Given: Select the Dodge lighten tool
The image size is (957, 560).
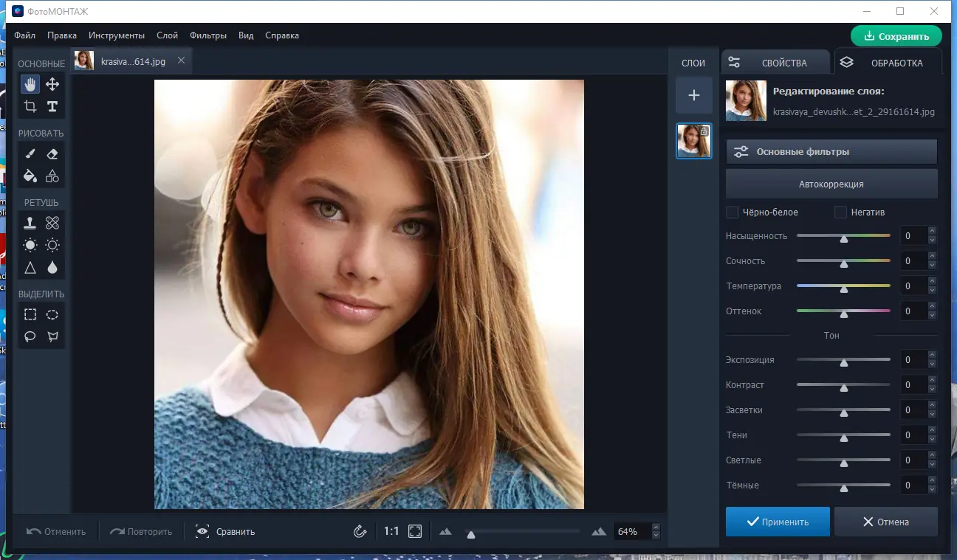Looking at the screenshot, I should [30, 245].
